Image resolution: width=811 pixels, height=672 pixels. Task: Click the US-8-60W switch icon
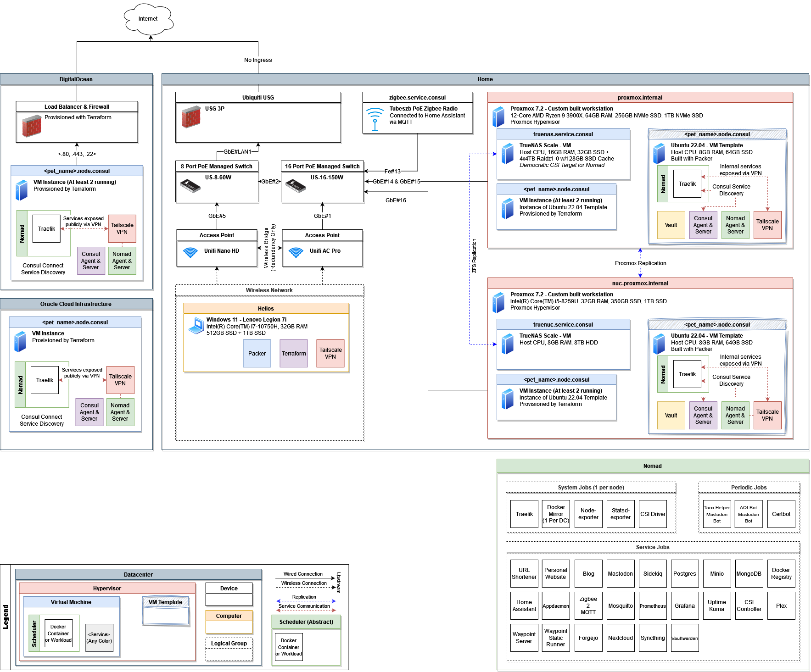[190, 186]
